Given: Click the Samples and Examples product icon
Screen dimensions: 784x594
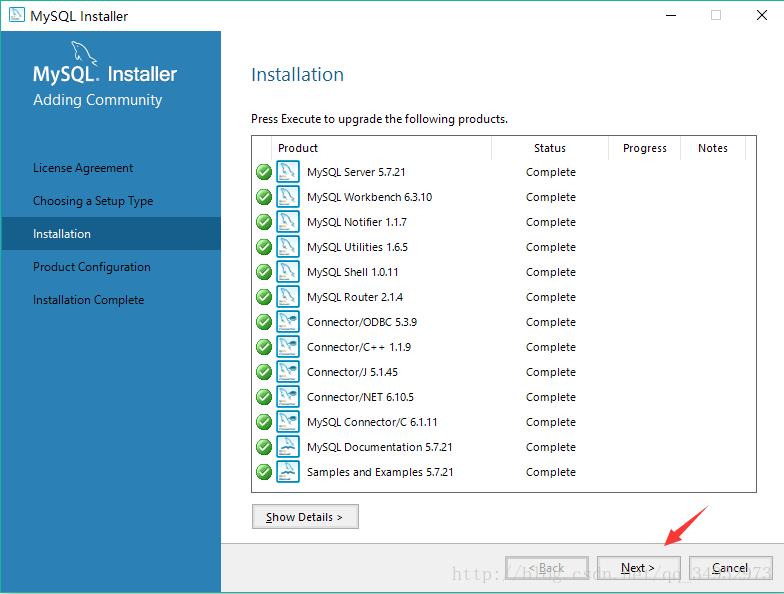Looking at the screenshot, I should pyautogui.click(x=288, y=472).
